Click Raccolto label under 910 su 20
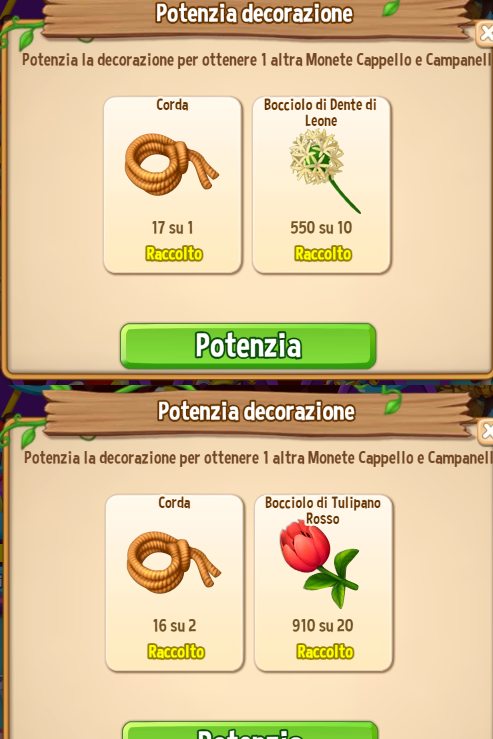 [x=325, y=652]
